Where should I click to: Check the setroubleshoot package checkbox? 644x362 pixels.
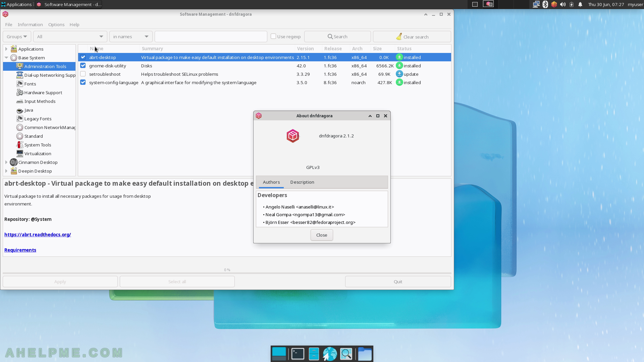point(83,74)
